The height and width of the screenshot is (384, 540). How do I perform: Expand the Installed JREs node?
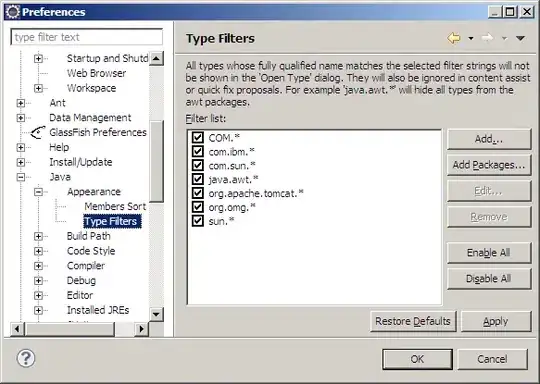point(38,310)
